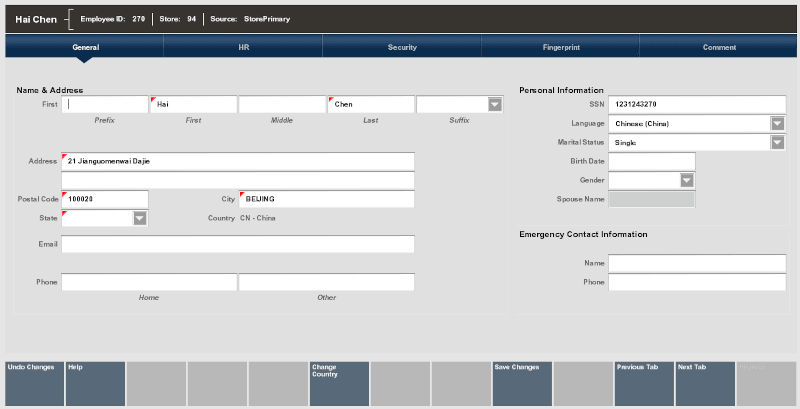Open the Security tab
This screenshot has width=800, height=409.
(402, 47)
